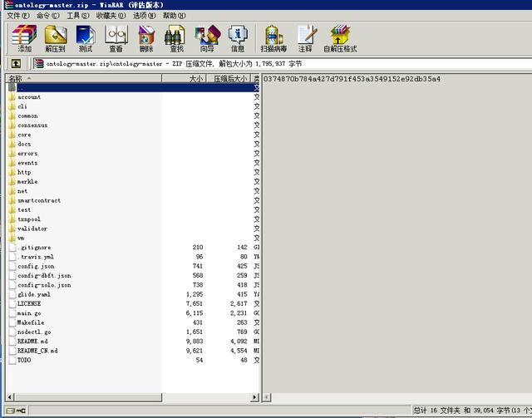
Task: Open the Commands (命令) menu
Action: click(x=48, y=16)
